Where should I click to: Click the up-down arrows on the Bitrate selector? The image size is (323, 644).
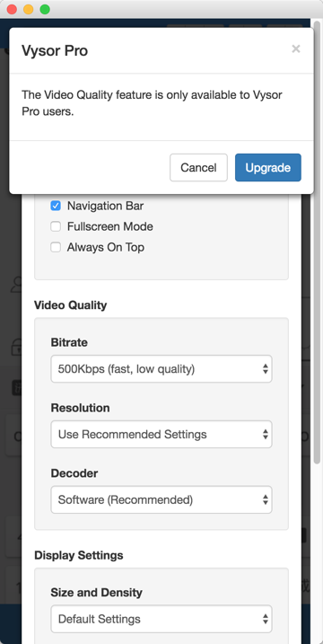point(266,369)
